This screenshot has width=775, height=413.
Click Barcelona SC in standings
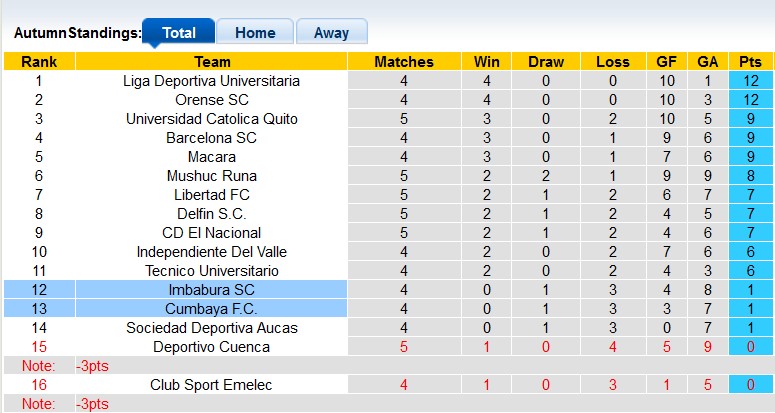click(212, 138)
